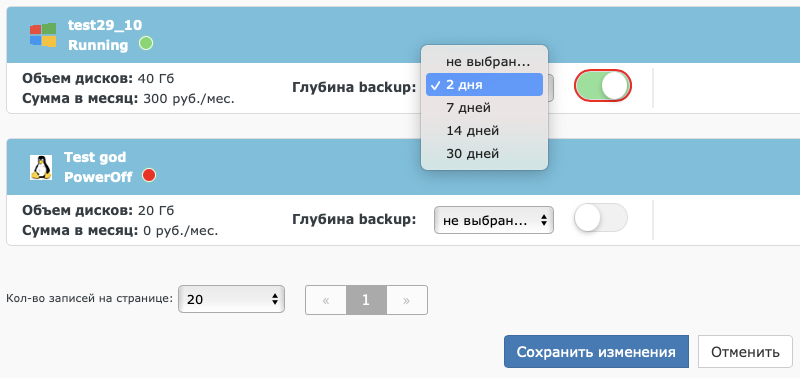The image size is (800, 378).
Task: Enable backup toggle for Test god
Action: coord(601,217)
